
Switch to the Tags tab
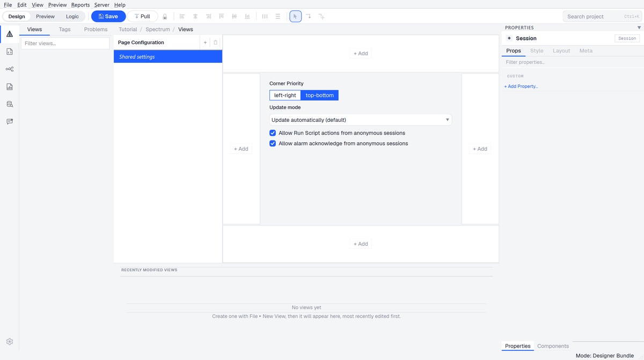coord(65,30)
